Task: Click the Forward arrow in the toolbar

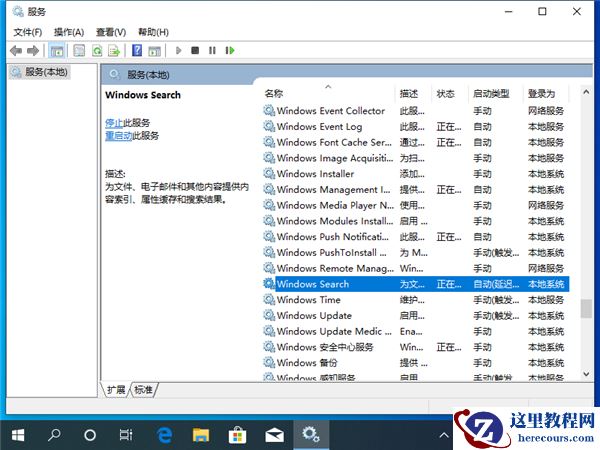Action: [33, 51]
